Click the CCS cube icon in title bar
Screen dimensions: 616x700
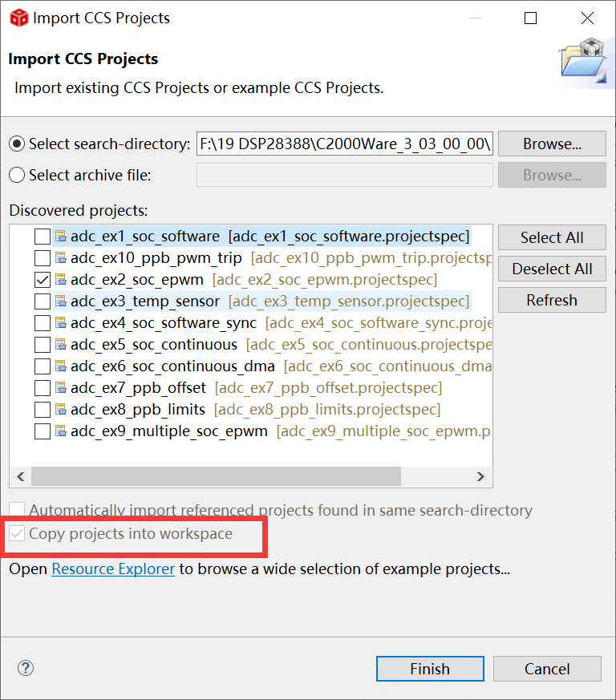coord(18,18)
